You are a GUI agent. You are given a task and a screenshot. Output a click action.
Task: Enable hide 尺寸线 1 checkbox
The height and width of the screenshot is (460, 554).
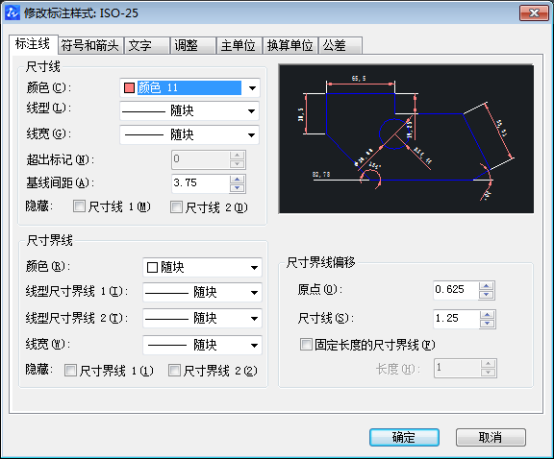[79, 206]
